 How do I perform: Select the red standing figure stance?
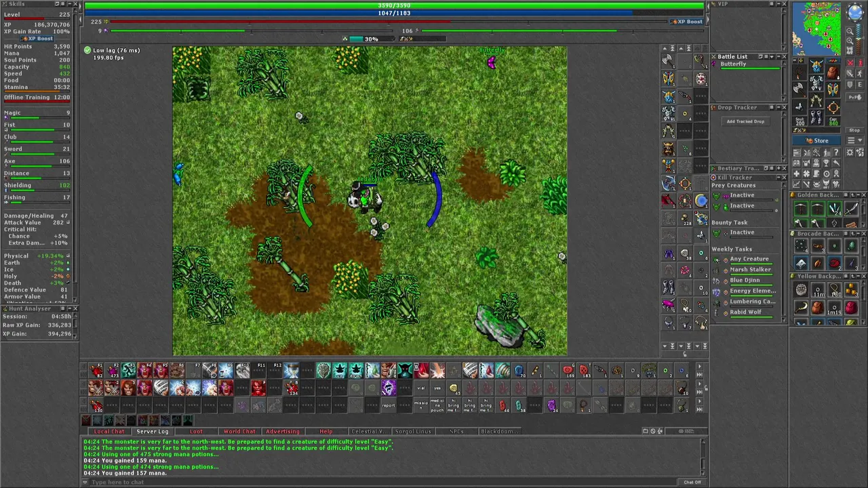tap(860, 62)
